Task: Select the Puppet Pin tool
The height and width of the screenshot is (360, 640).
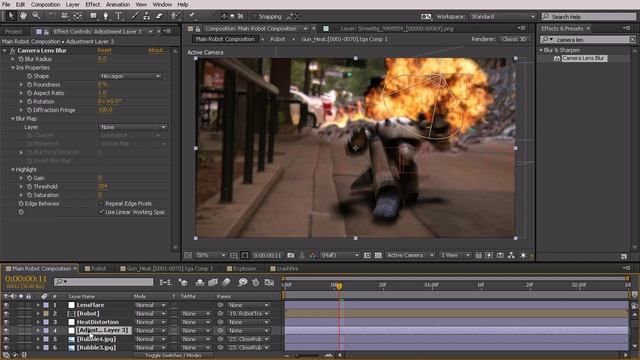Action: tap(191, 16)
